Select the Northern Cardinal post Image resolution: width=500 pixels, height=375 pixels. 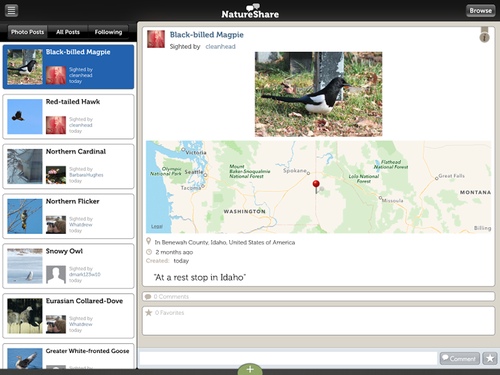click(68, 166)
